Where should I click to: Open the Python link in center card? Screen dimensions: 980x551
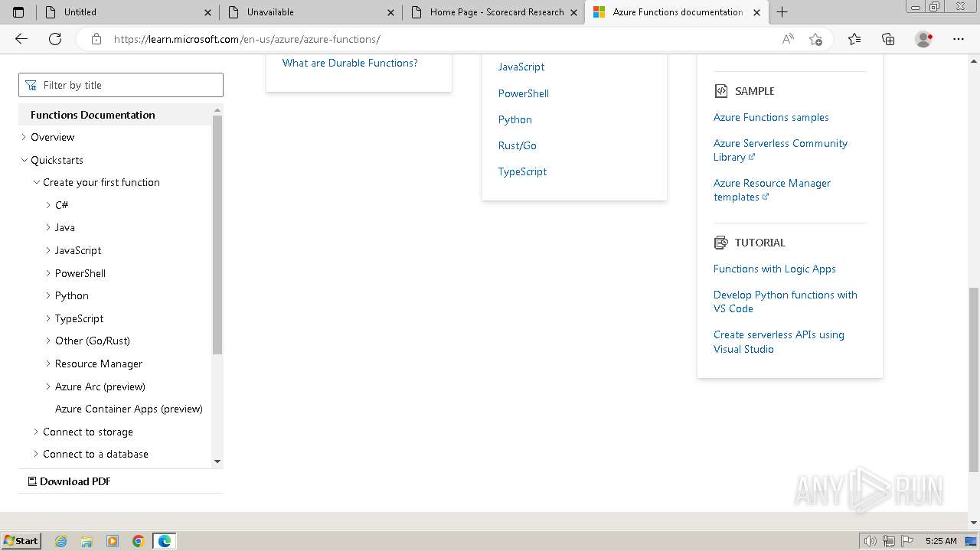pos(515,119)
